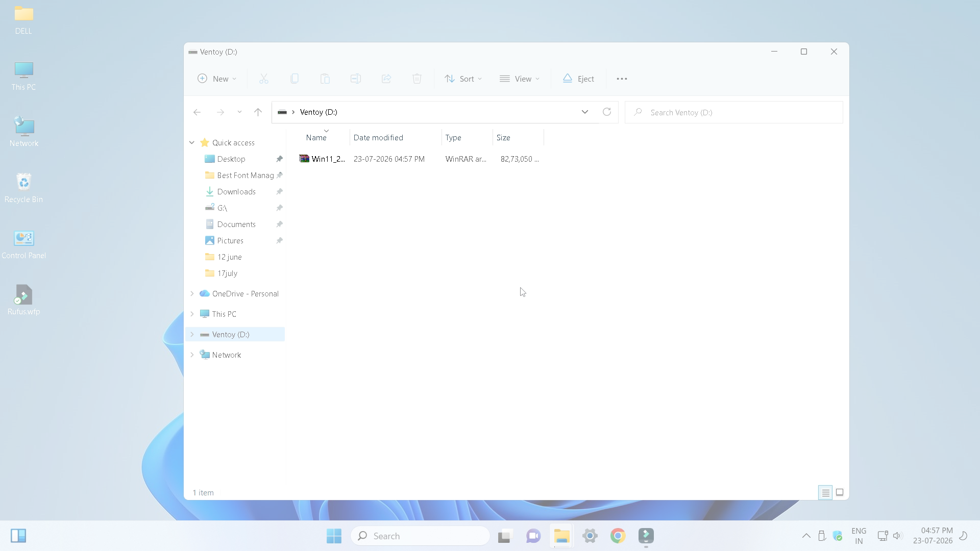Open Widgets panel on taskbar
Viewport: 980px width, 551px height.
[x=18, y=536]
